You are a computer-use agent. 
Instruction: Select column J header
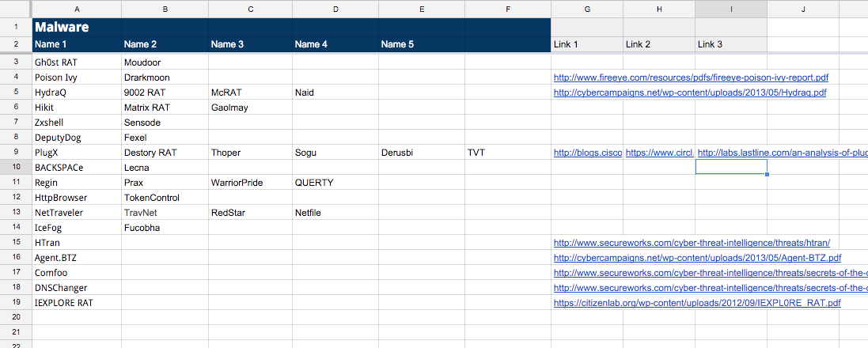tap(803, 9)
